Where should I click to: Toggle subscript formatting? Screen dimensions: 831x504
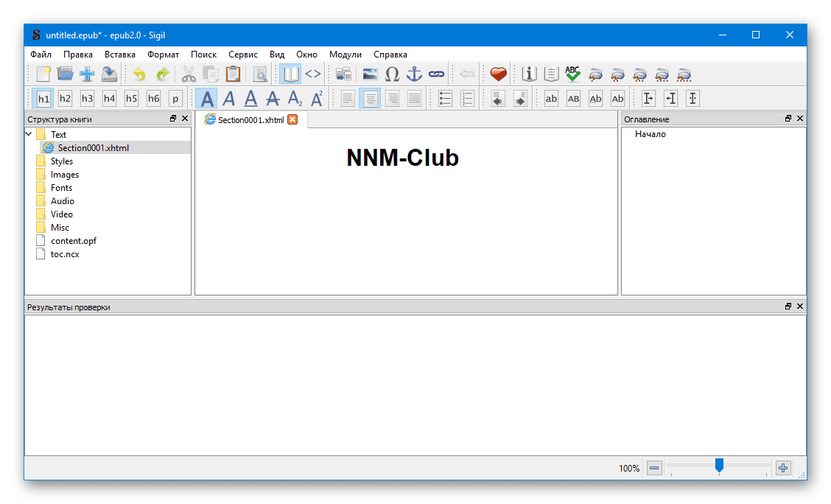295,99
